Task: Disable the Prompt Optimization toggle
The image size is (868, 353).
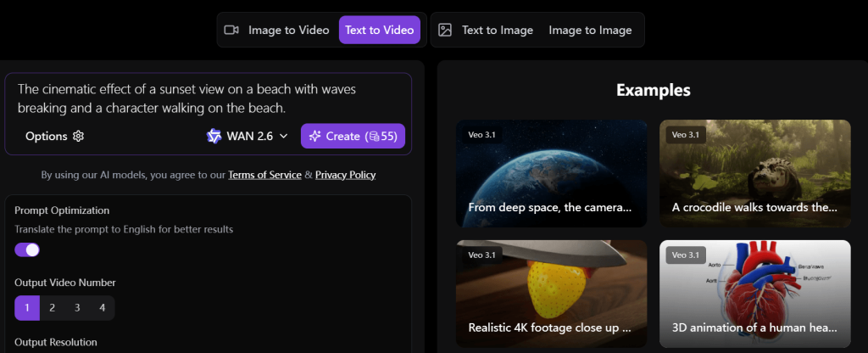Action: 27,249
